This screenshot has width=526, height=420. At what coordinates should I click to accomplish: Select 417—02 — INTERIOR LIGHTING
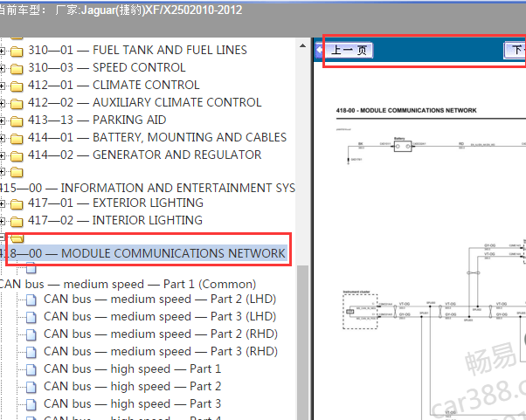115,221
